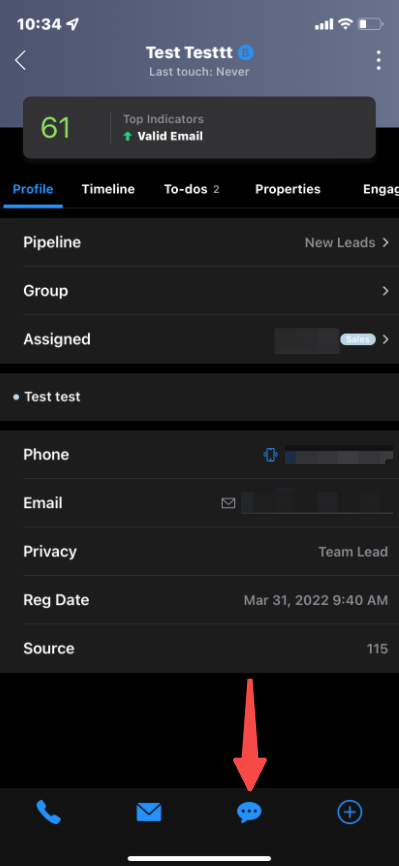Open the Test test note entry
The height and width of the screenshot is (866, 399).
(x=200, y=397)
